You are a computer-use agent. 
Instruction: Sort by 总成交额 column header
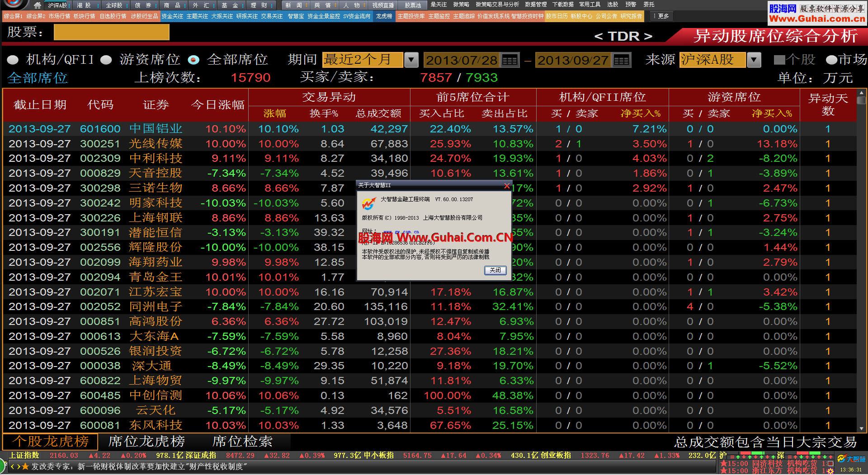[x=378, y=113]
